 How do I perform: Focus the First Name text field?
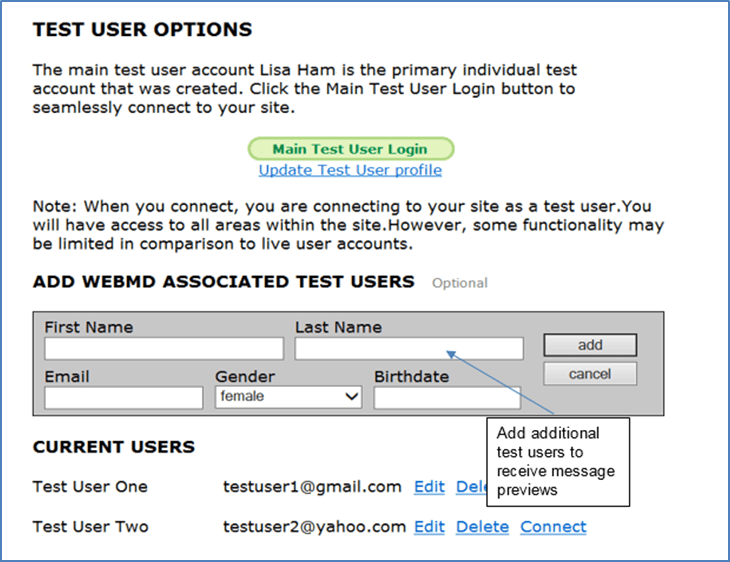tap(164, 348)
